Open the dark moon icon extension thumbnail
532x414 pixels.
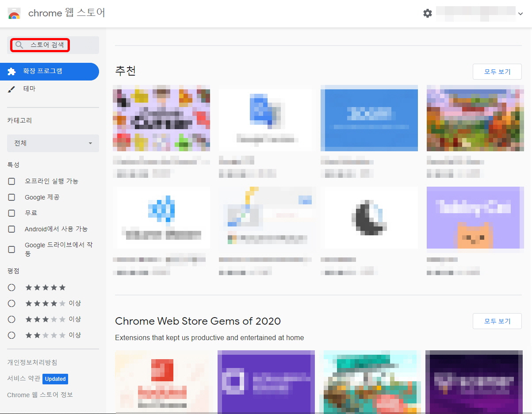pyautogui.click(x=369, y=218)
